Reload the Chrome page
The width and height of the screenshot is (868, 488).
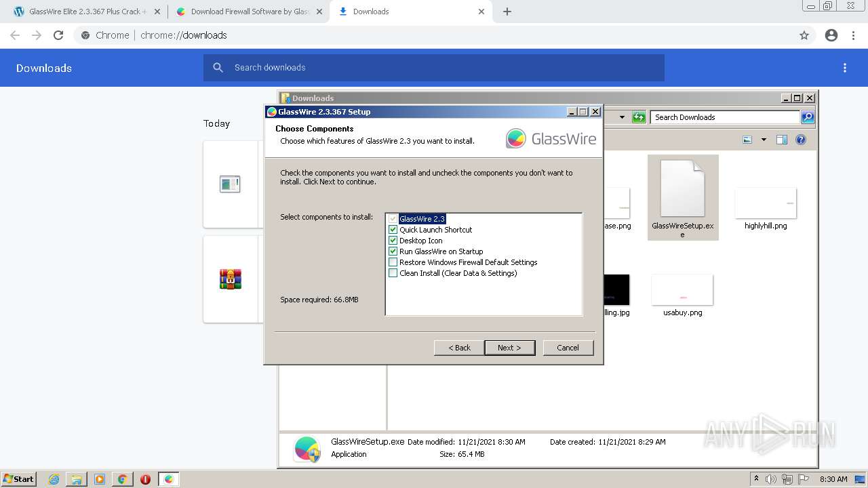coord(58,35)
